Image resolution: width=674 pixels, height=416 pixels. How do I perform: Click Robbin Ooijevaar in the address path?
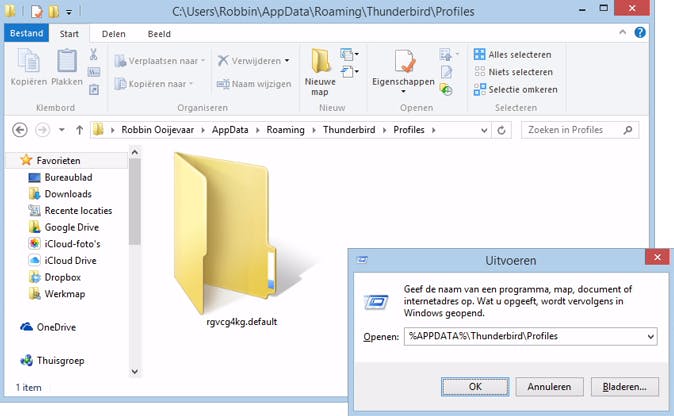pos(157,130)
